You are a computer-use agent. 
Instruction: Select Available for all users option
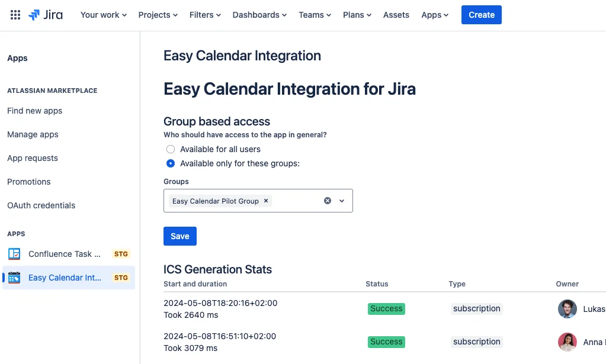pyautogui.click(x=171, y=149)
